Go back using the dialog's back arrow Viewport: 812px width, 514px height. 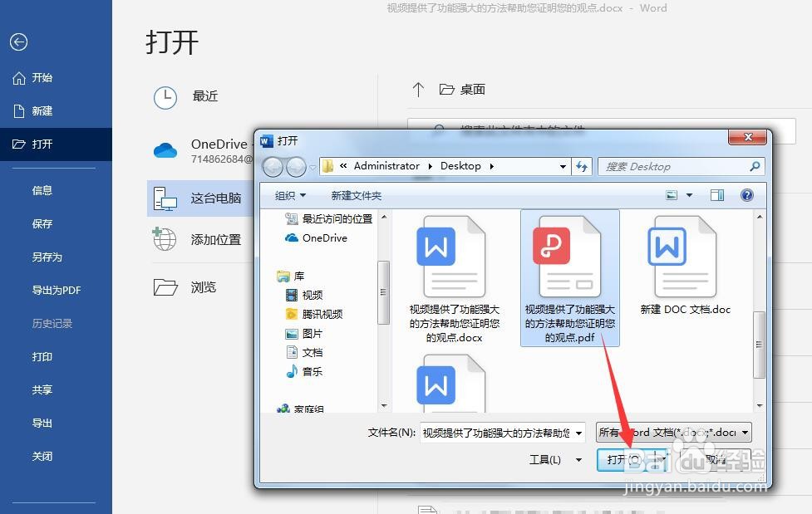273,166
